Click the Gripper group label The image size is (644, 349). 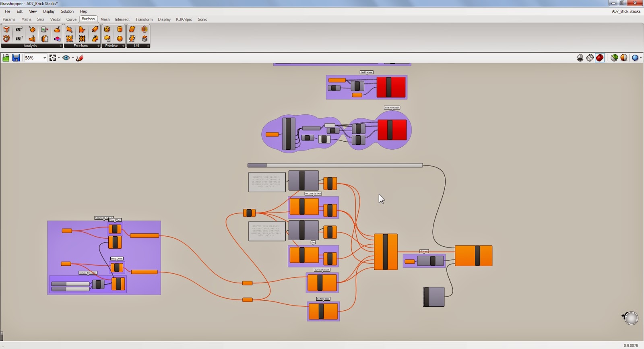click(x=424, y=251)
